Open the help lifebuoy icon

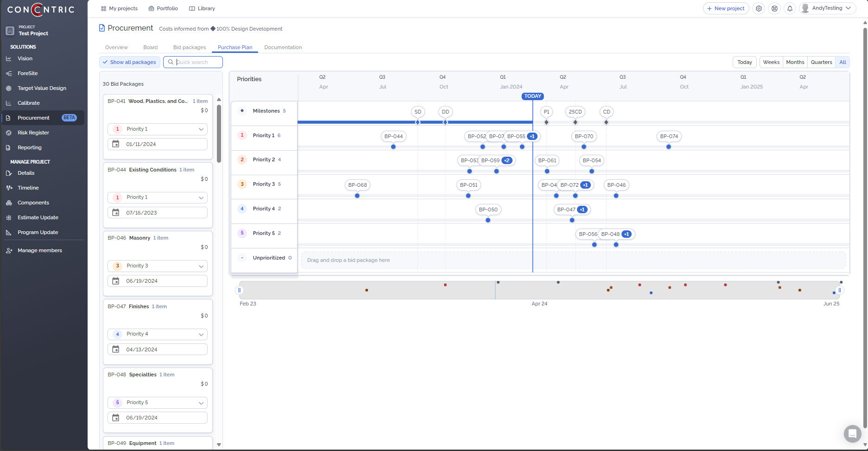(x=774, y=8)
